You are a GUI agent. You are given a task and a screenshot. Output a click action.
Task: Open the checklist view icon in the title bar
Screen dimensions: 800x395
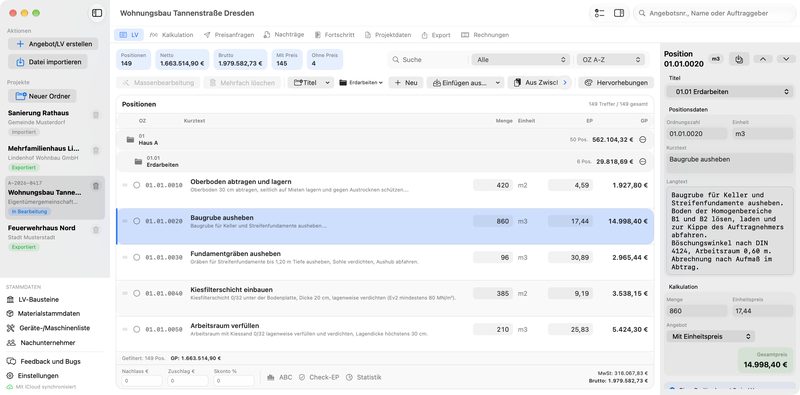pos(599,13)
